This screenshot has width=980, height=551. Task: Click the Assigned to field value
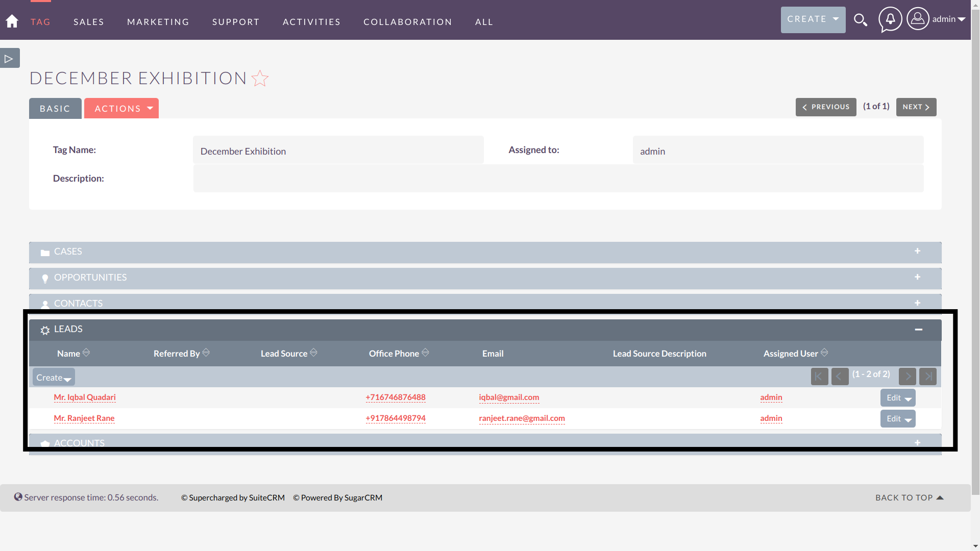pyautogui.click(x=778, y=150)
